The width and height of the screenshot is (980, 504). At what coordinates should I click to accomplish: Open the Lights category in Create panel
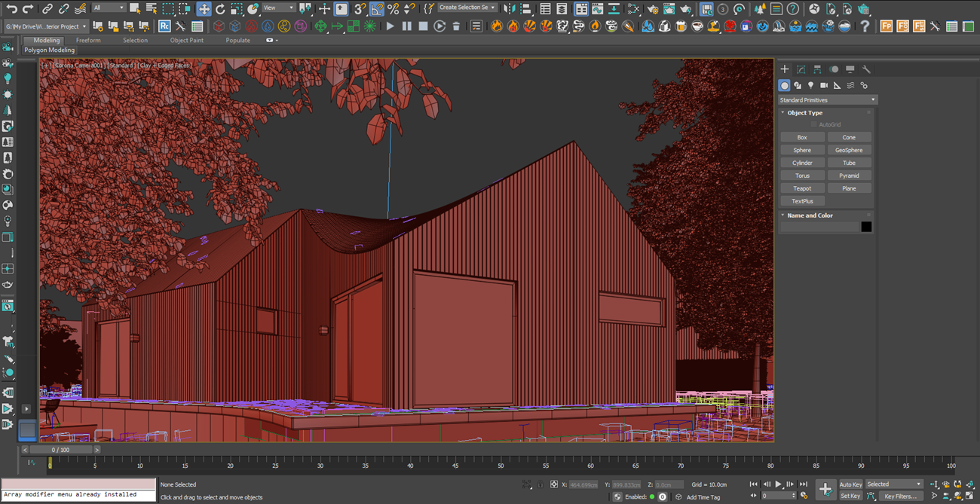click(x=810, y=86)
